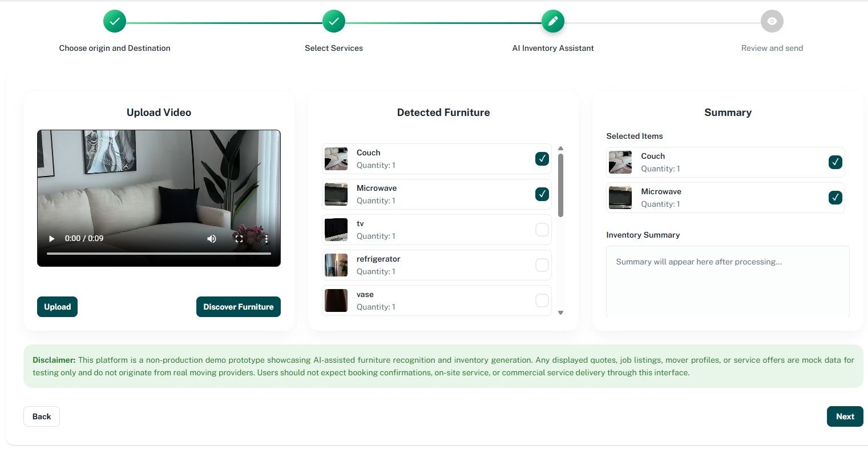
Task: Click the Review and send eye icon
Action: click(x=772, y=22)
